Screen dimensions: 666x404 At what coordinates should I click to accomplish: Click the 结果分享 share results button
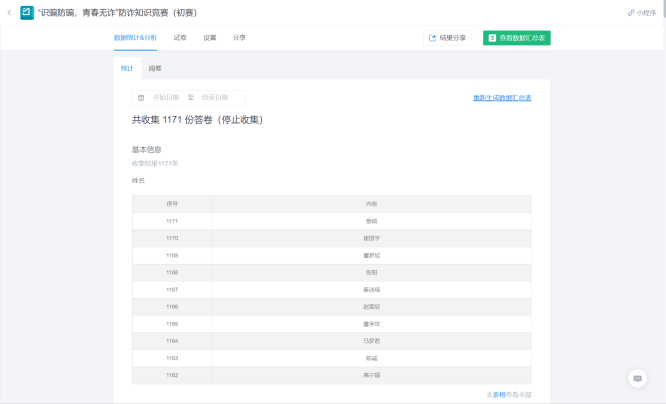[x=447, y=38]
